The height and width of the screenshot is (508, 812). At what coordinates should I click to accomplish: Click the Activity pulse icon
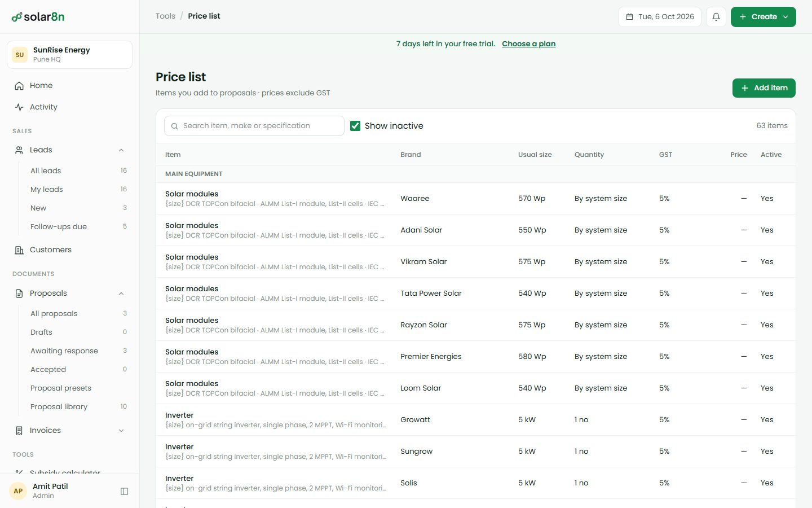pos(19,107)
